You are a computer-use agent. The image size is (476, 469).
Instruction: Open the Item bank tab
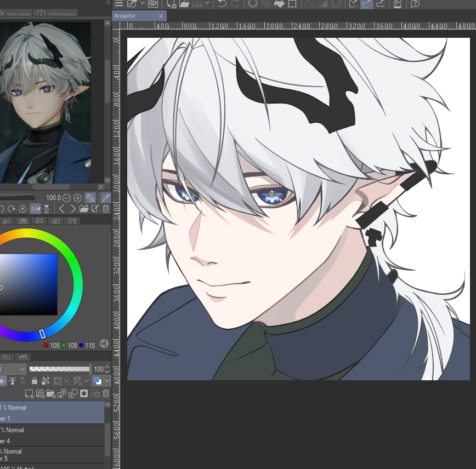tap(16, 14)
